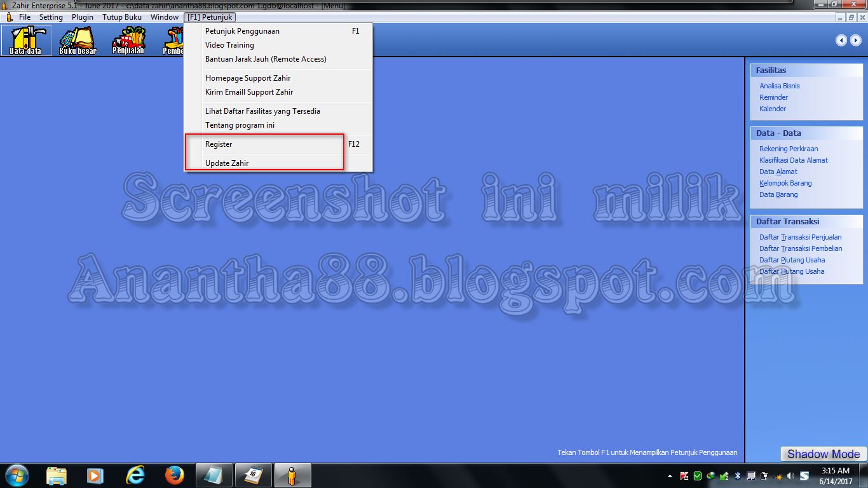Open the File menu
Viewport: 868px width, 488px height.
25,17
